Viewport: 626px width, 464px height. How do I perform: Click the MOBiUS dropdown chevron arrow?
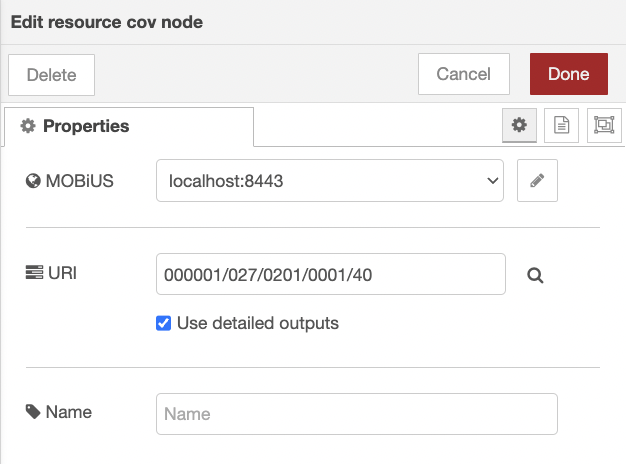(491, 181)
